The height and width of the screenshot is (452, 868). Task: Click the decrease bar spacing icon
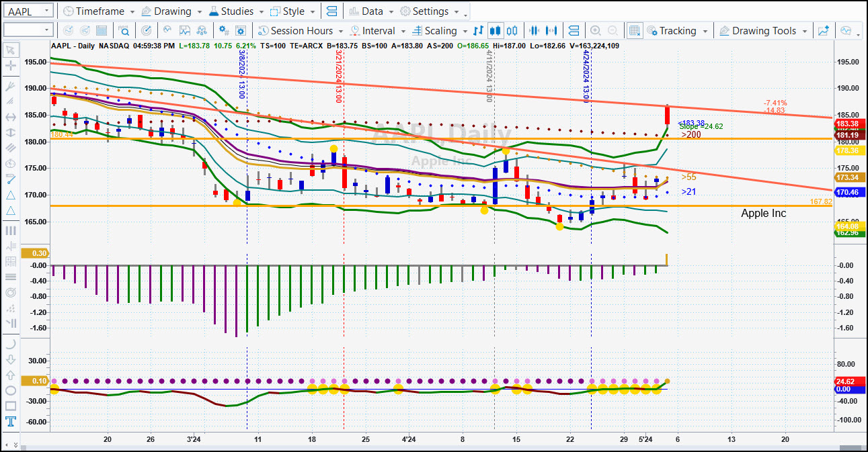pyautogui.click(x=535, y=31)
